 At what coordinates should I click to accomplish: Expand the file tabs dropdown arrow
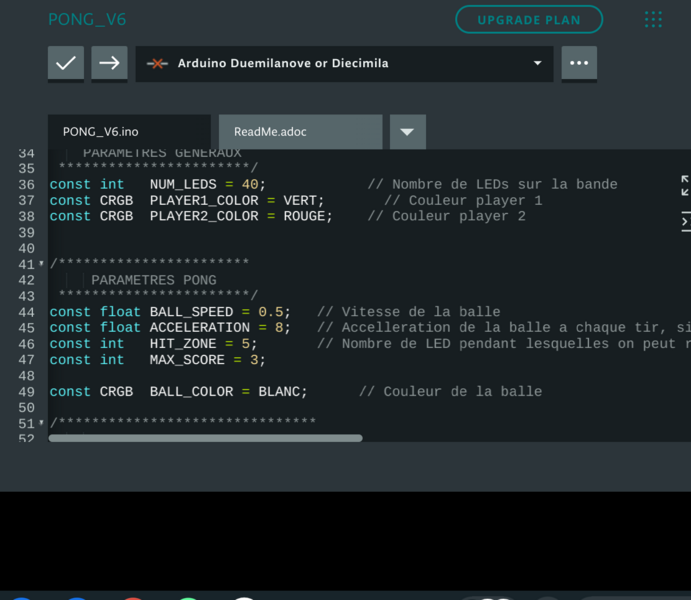tap(407, 131)
